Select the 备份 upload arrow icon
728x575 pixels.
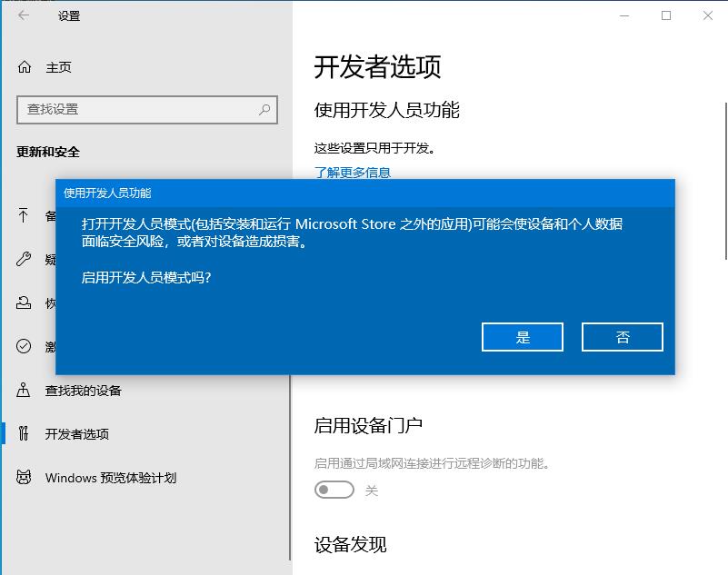[23, 215]
